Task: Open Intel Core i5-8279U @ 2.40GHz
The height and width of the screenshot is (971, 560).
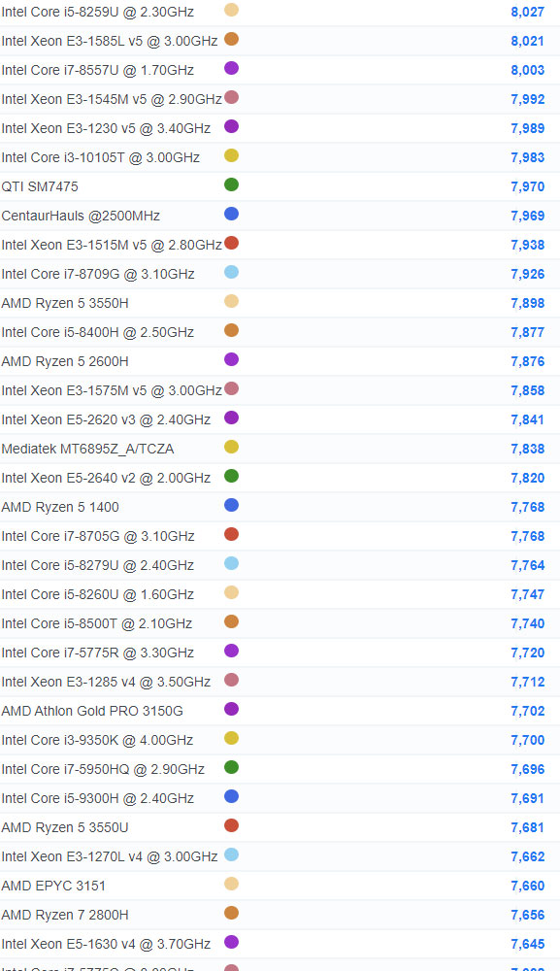Action: pos(98,565)
